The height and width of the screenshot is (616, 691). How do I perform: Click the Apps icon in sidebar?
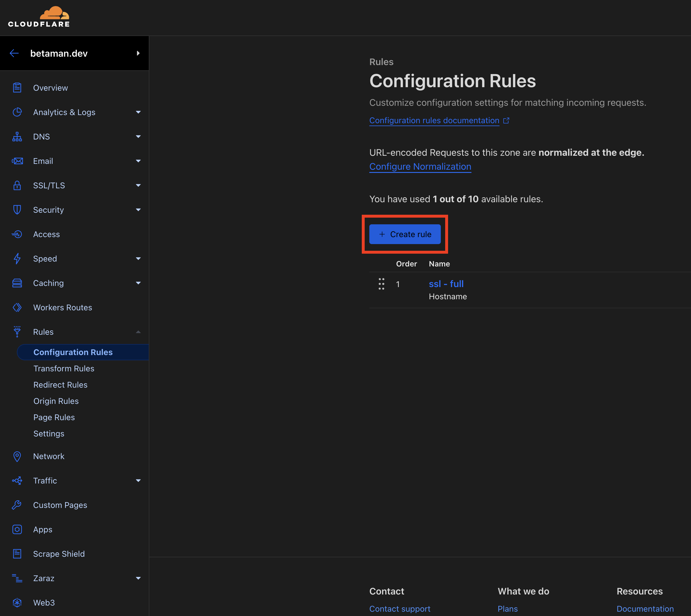pyautogui.click(x=17, y=529)
